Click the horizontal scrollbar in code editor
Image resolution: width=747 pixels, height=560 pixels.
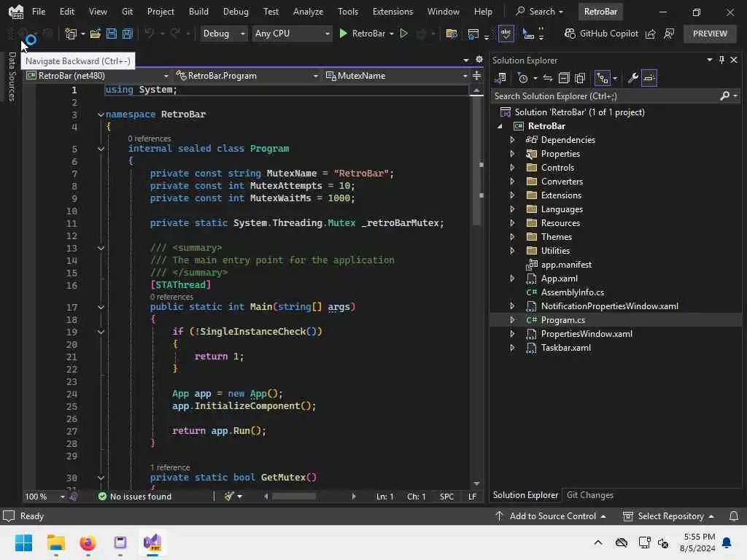293,497
